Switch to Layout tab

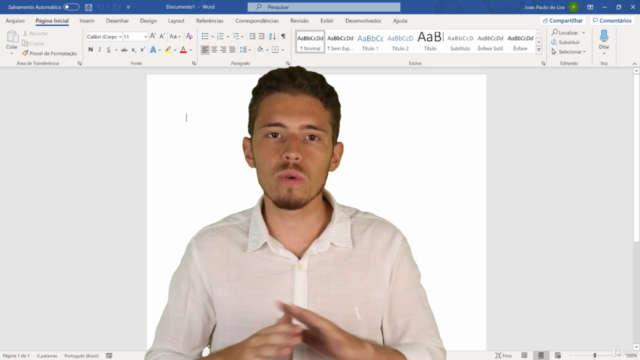(x=176, y=21)
